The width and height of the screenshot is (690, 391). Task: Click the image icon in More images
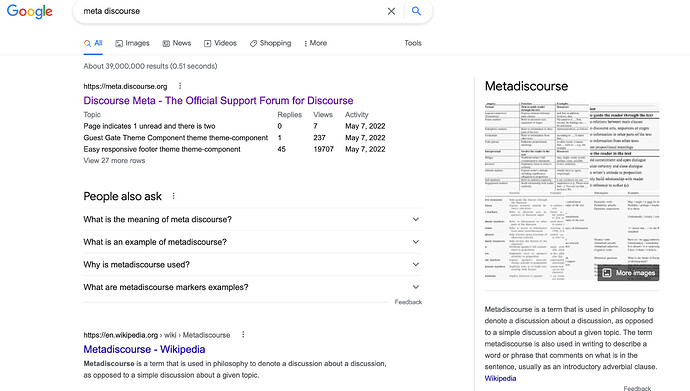pyautogui.click(x=607, y=273)
